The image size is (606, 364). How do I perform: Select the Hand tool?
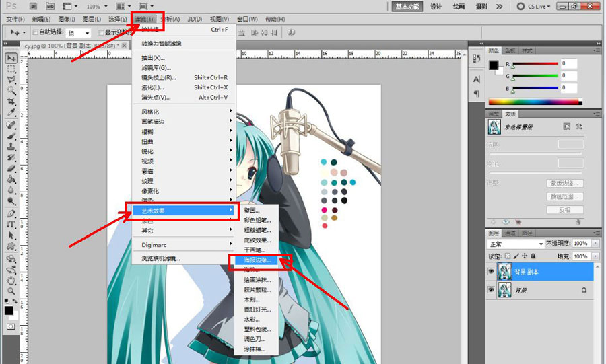tap(11, 280)
